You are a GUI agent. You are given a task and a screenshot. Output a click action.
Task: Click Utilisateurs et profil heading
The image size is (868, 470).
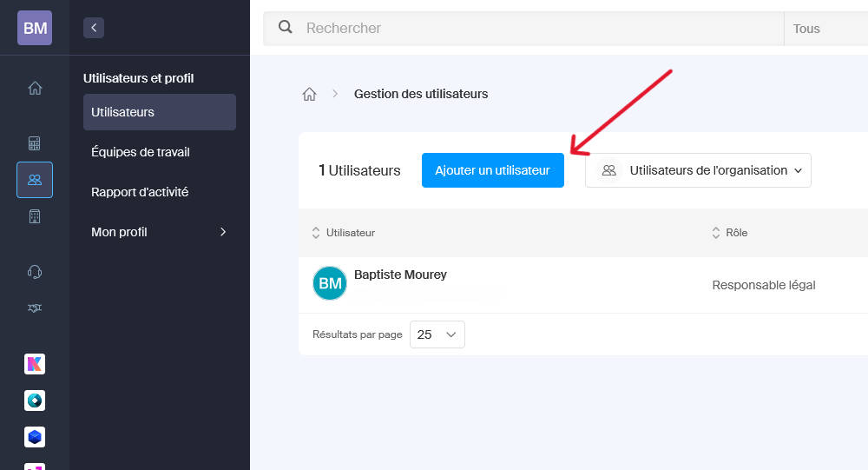[x=138, y=78]
